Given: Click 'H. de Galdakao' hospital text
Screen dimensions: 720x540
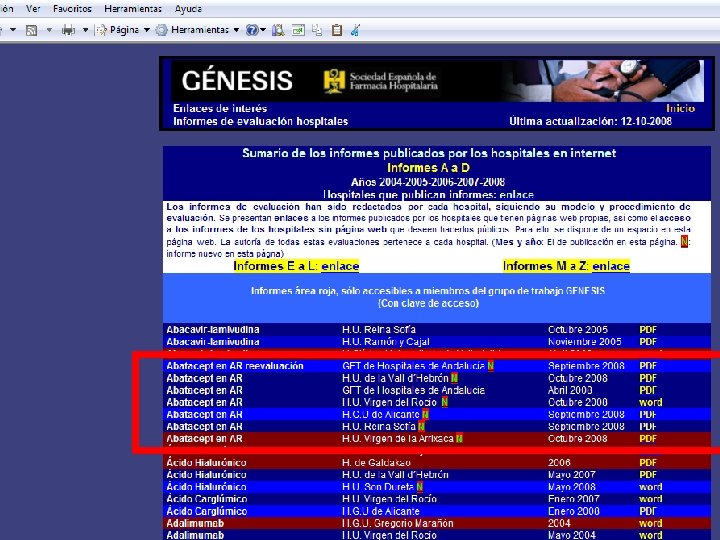Looking at the screenshot, I should tap(376, 463).
